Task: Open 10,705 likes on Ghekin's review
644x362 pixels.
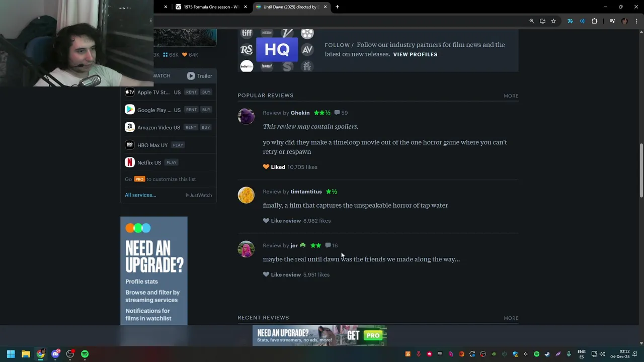Action: [x=302, y=167]
